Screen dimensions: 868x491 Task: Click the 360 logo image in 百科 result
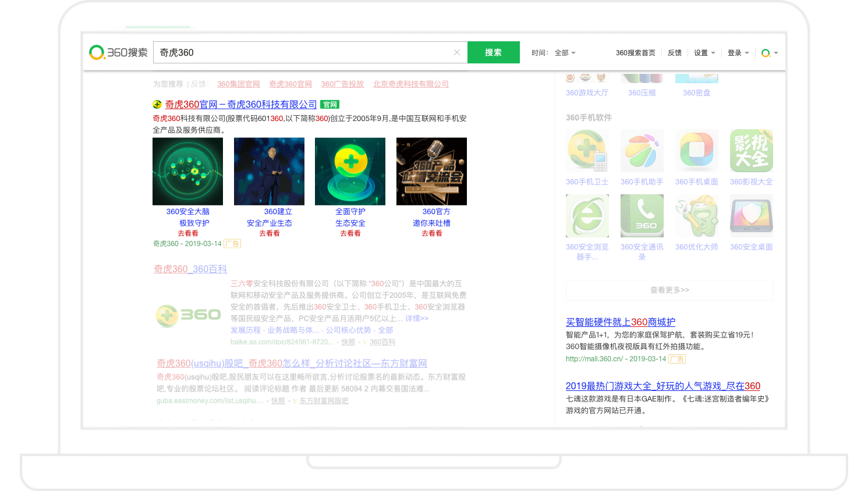point(188,315)
